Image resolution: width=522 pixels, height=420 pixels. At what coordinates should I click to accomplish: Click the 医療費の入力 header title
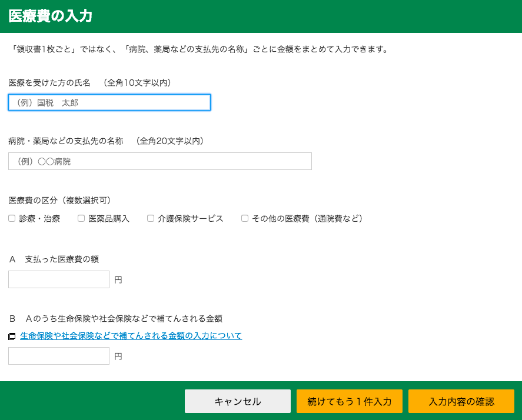[x=50, y=16]
